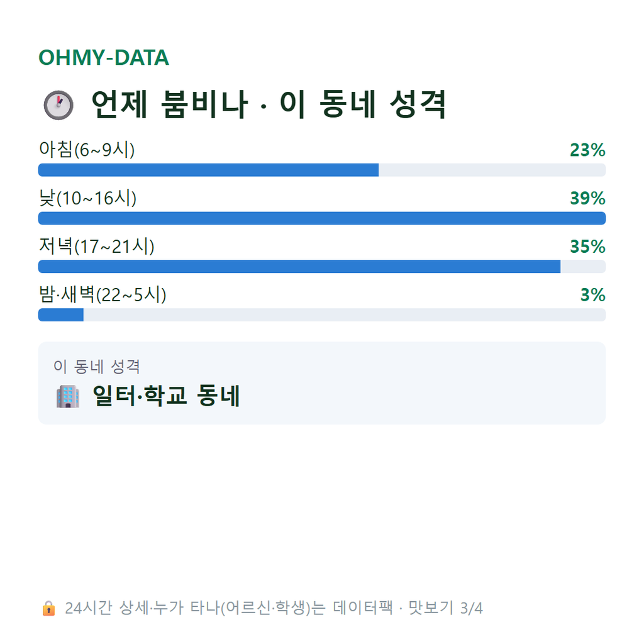
Task: Select the 아침(6~9시) label
Action: 87,150
